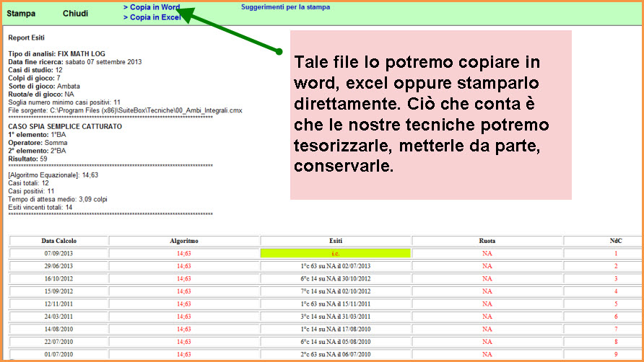Click the yellow s.c. result cell
The height and width of the screenshot is (362, 644).
pos(335,254)
